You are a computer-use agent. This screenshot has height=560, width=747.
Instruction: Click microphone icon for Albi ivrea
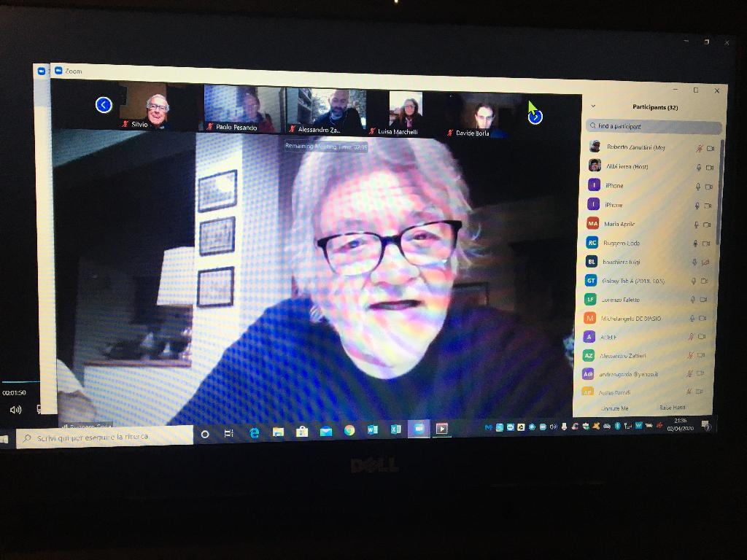(x=699, y=168)
